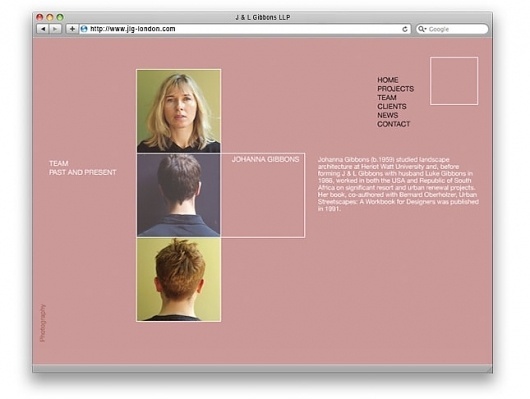This screenshot has width=530, height=399.
Task: Click the Johanna Gibbons biography text
Action: pos(398,184)
